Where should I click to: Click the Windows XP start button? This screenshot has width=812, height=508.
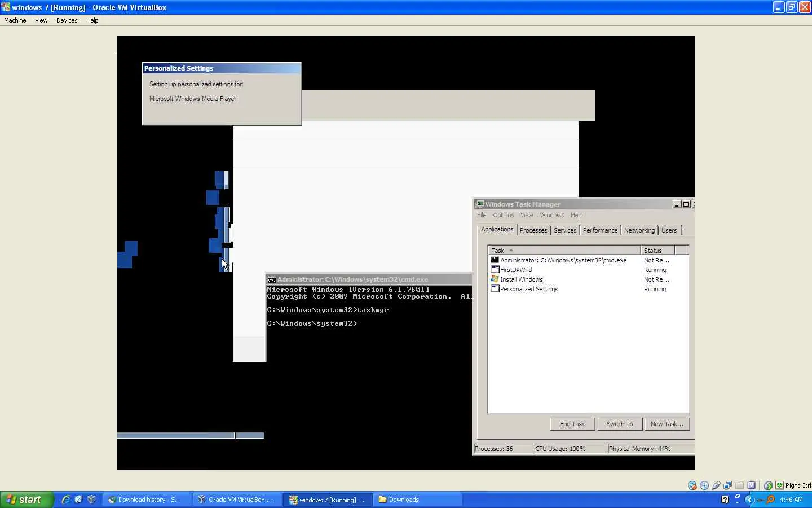[27, 500]
